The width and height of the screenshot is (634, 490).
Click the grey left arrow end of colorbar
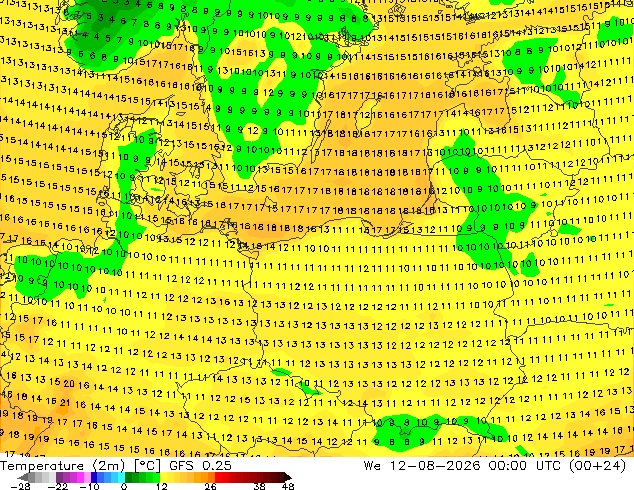click(x=23, y=477)
